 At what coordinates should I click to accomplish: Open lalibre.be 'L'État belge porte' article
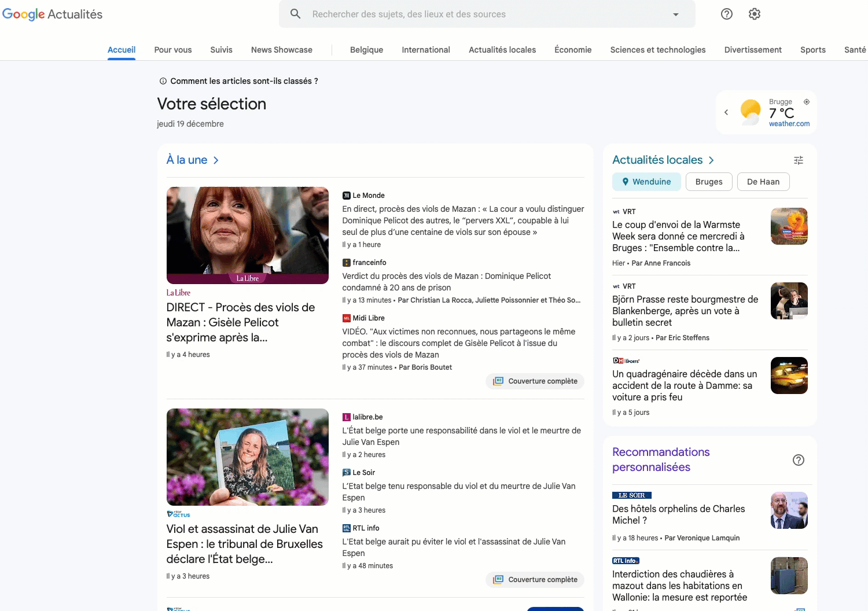click(x=462, y=436)
